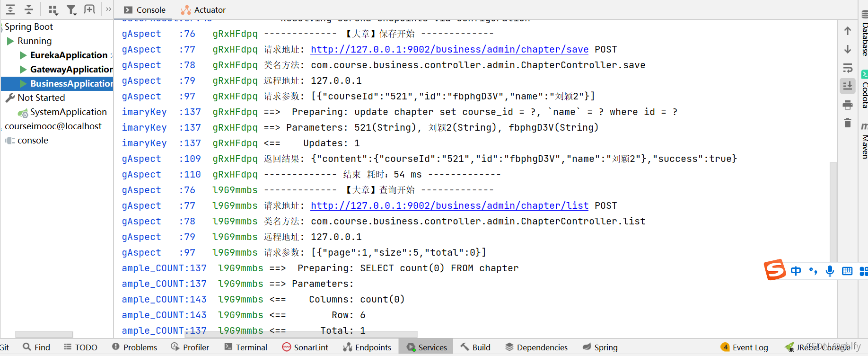Click the Sogou input method logo
The height and width of the screenshot is (356, 868).
[x=775, y=270]
